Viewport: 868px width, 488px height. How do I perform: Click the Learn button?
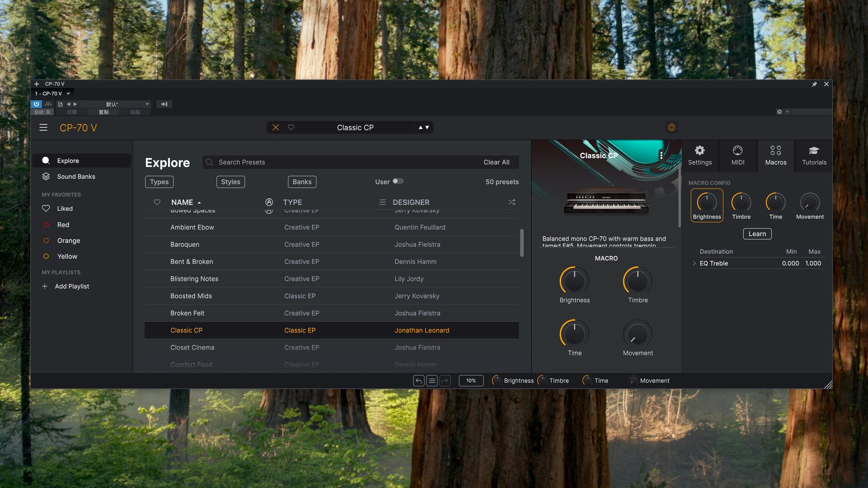[x=757, y=234]
